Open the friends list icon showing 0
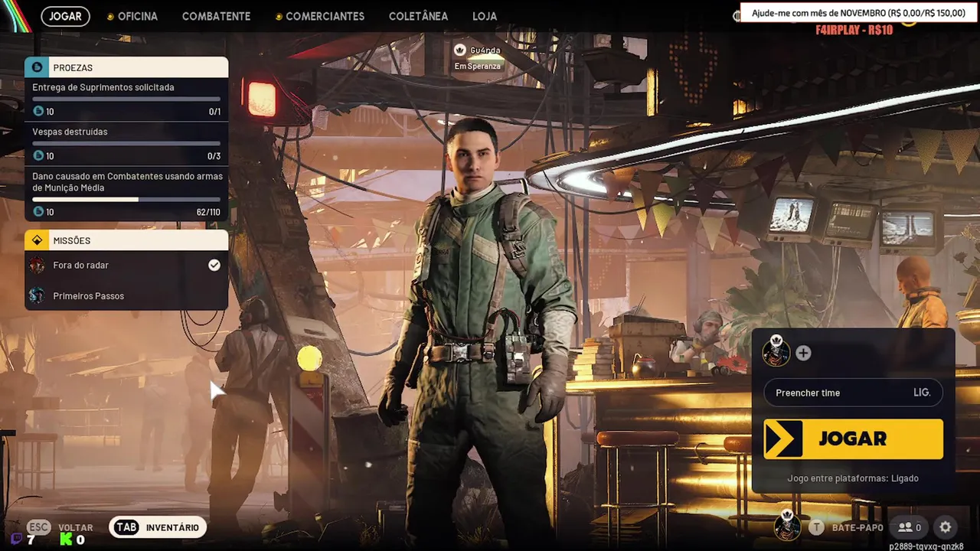Viewport: 980px width, 551px height. click(910, 527)
